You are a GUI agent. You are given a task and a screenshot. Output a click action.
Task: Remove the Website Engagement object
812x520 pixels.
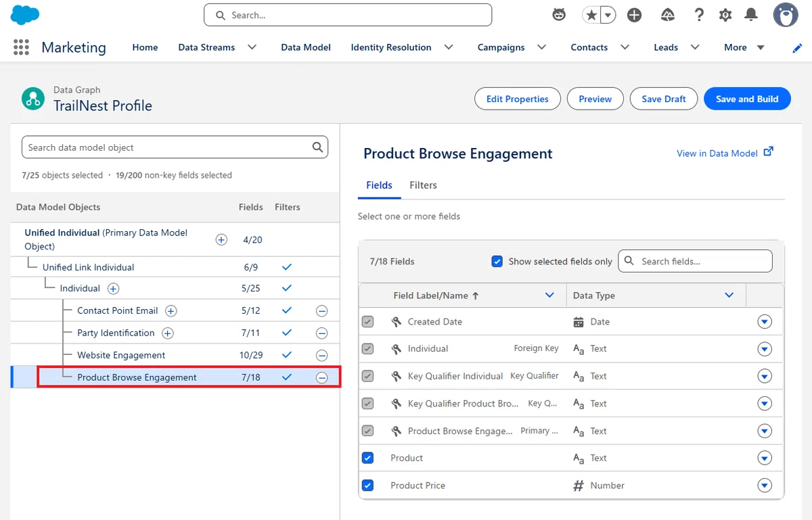pos(322,356)
